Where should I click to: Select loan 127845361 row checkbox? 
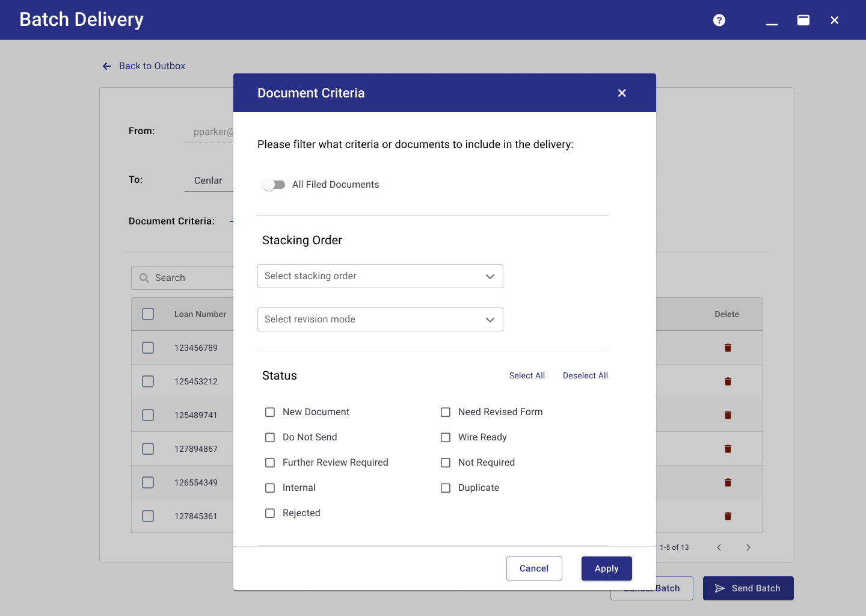pyautogui.click(x=148, y=516)
